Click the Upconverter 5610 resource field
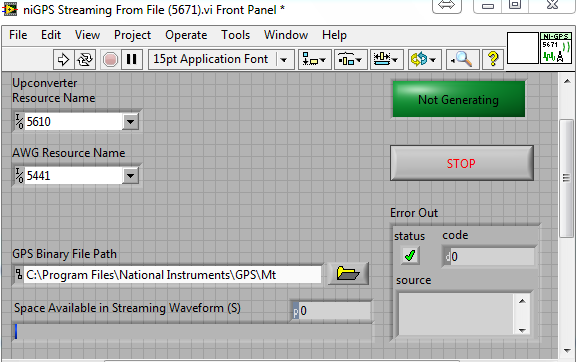The height and width of the screenshot is (362, 576). [x=73, y=121]
